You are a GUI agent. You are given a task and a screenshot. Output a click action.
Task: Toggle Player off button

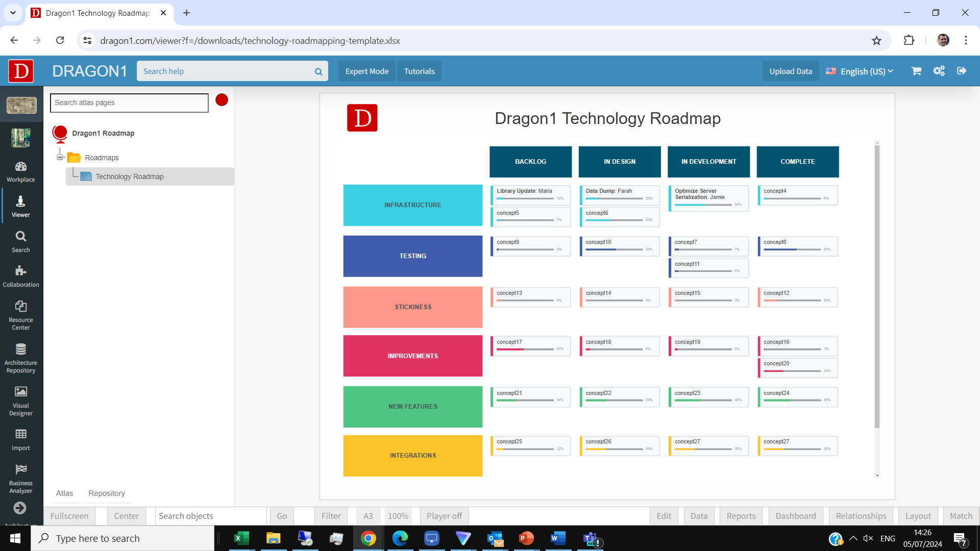pos(444,516)
